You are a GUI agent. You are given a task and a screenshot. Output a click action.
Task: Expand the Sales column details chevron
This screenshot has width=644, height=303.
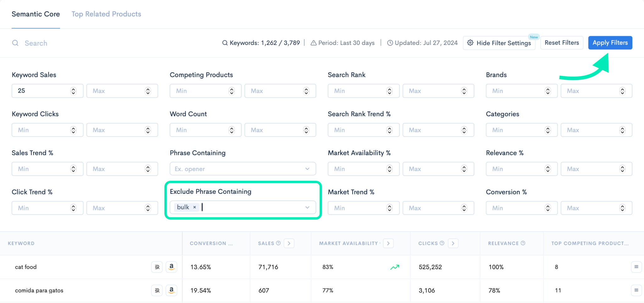[x=289, y=243]
